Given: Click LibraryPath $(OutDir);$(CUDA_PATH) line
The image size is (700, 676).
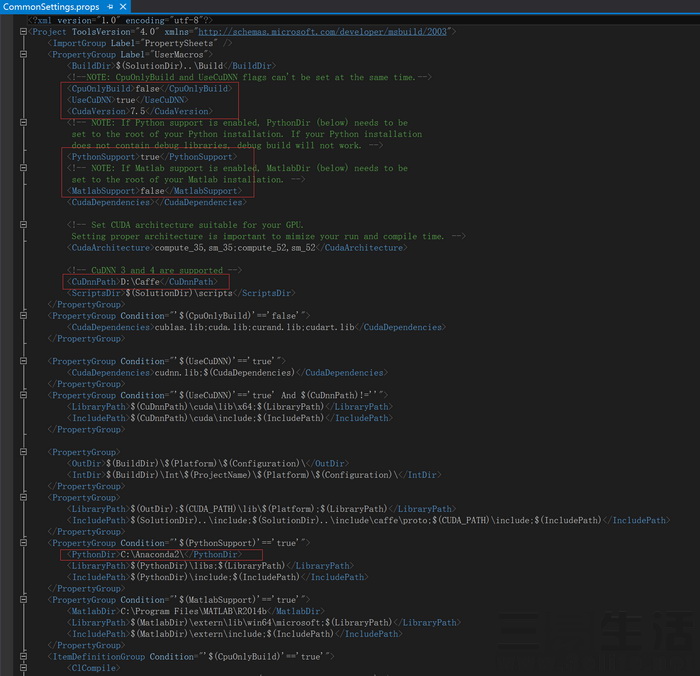Looking at the screenshot, I should 262,509.
